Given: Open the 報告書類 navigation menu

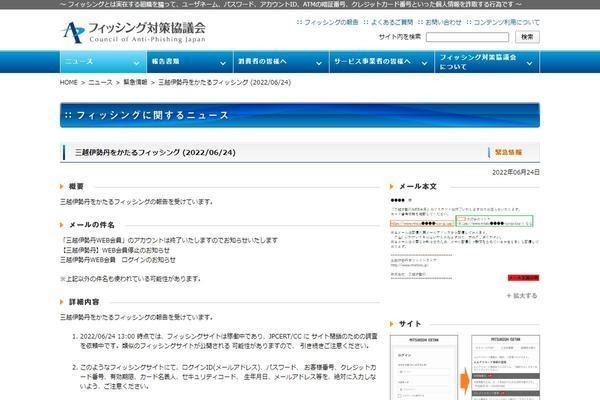Looking at the screenshot, I should click(190, 62).
